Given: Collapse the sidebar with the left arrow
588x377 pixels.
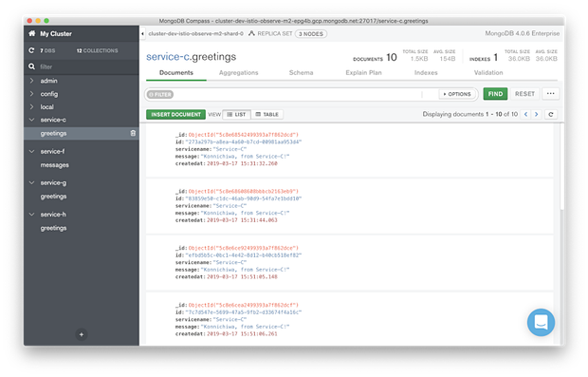Looking at the screenshot, I should (x=142, y=34).
